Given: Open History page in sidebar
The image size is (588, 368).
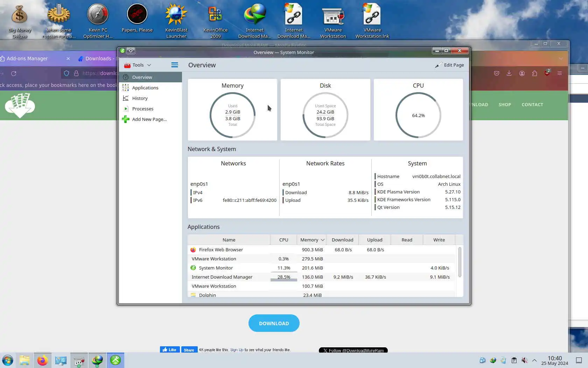Looking at the screenshot, I should [x=150, y=98].
